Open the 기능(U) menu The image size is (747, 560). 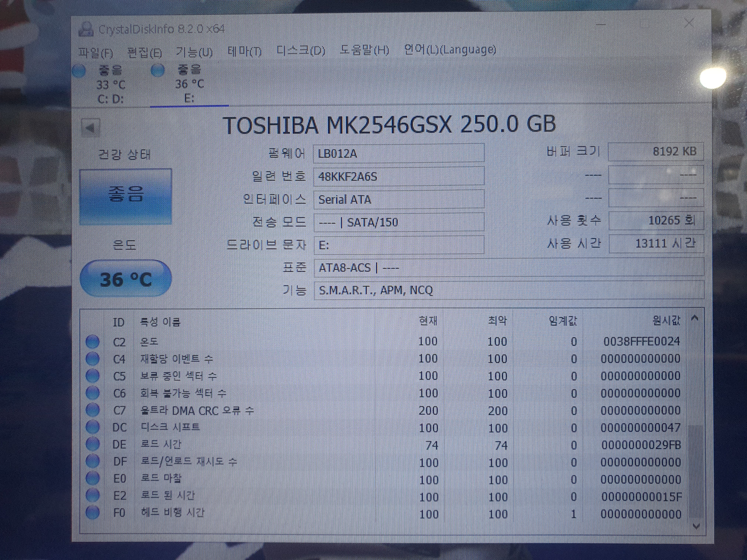click(195, 52)
